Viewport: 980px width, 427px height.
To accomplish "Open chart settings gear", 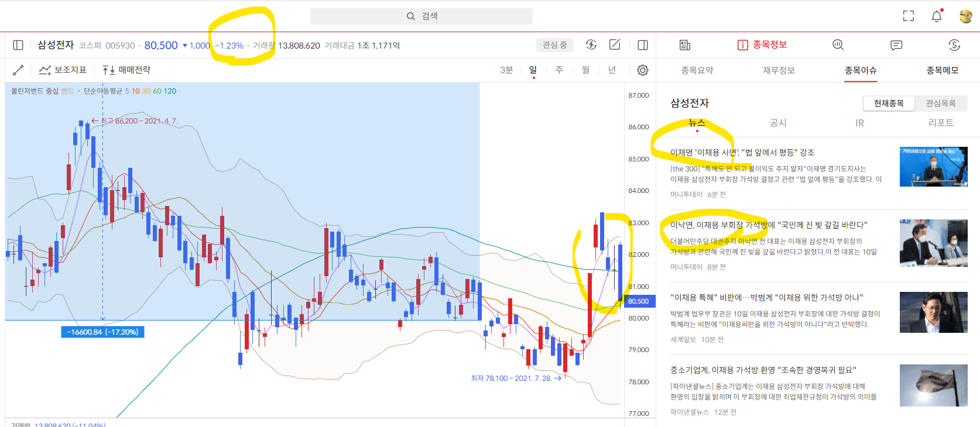I will (x=643, y=70).
